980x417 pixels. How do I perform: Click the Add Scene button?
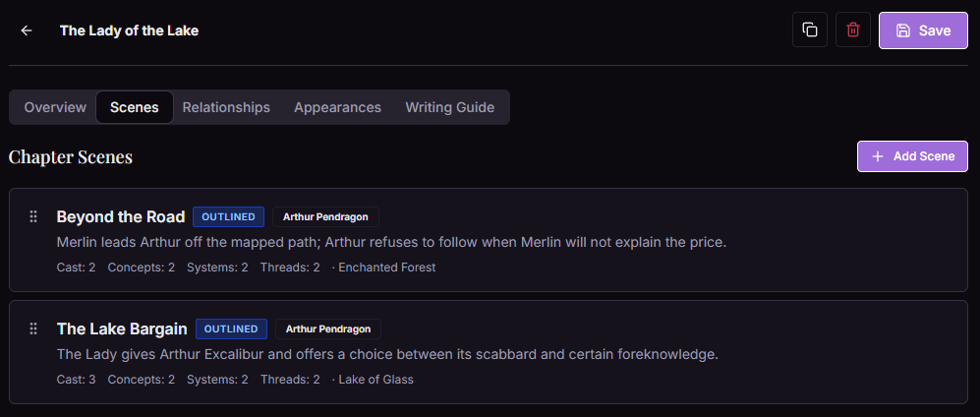[912, 156]
